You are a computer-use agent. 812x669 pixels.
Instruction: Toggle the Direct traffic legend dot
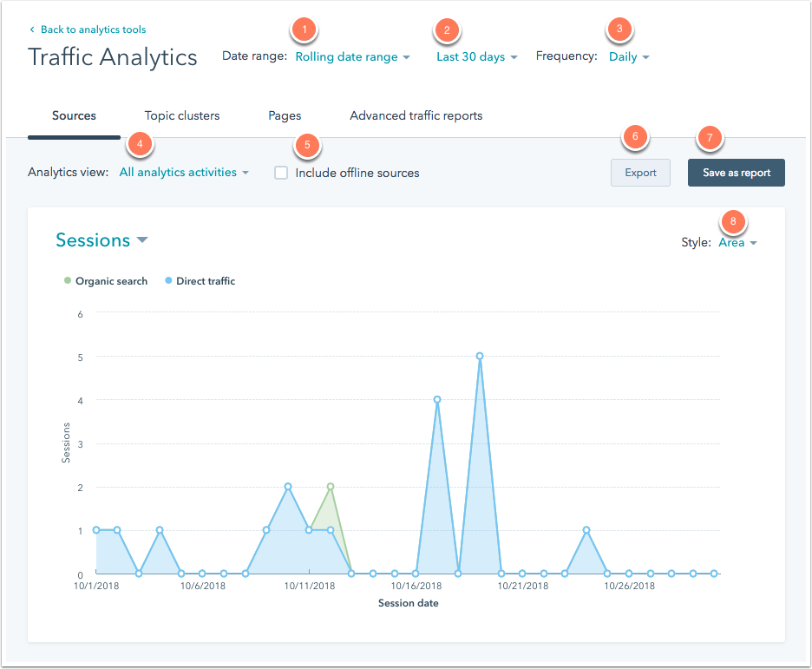(x=168, y=281)
